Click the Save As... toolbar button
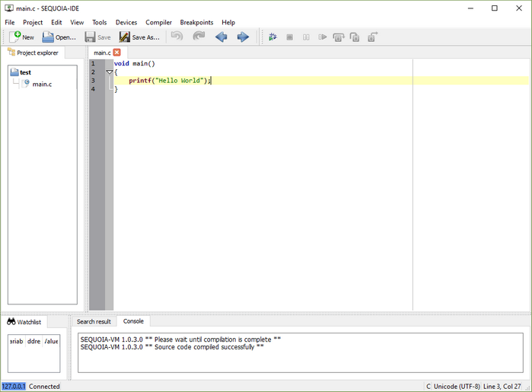The width and height of the screenshot is (532, 392). [139, 37]
